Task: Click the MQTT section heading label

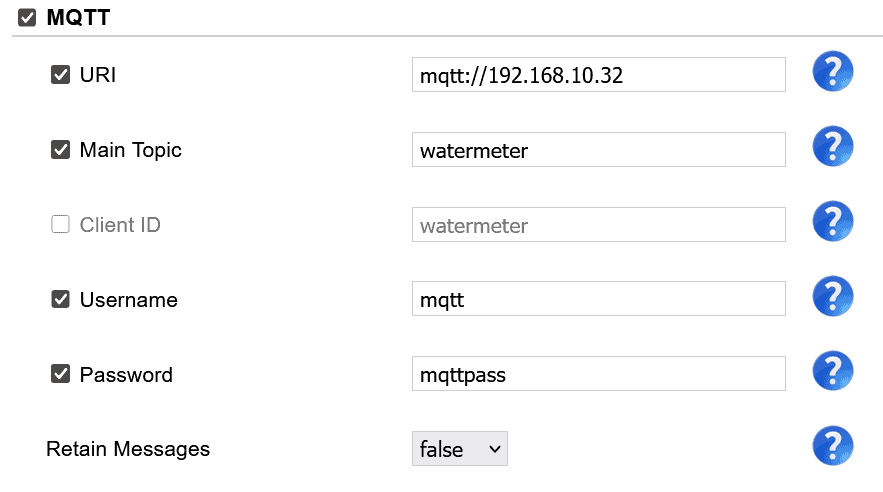Action: (78, 17)
